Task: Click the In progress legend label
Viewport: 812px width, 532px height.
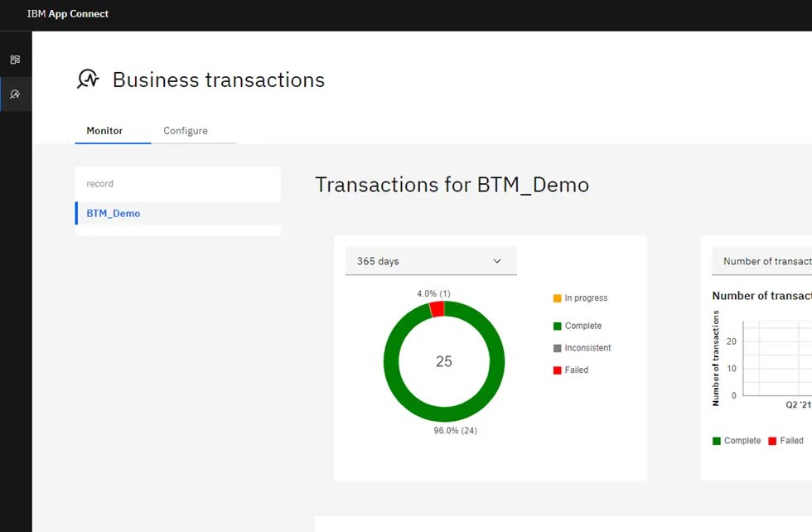Action: [x=587, y=297]
